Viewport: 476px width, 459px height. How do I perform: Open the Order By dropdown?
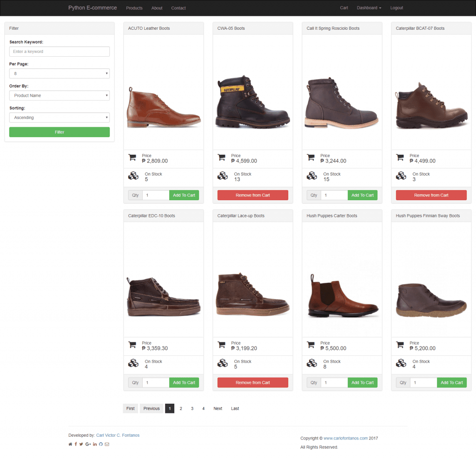tap(59, 95)
